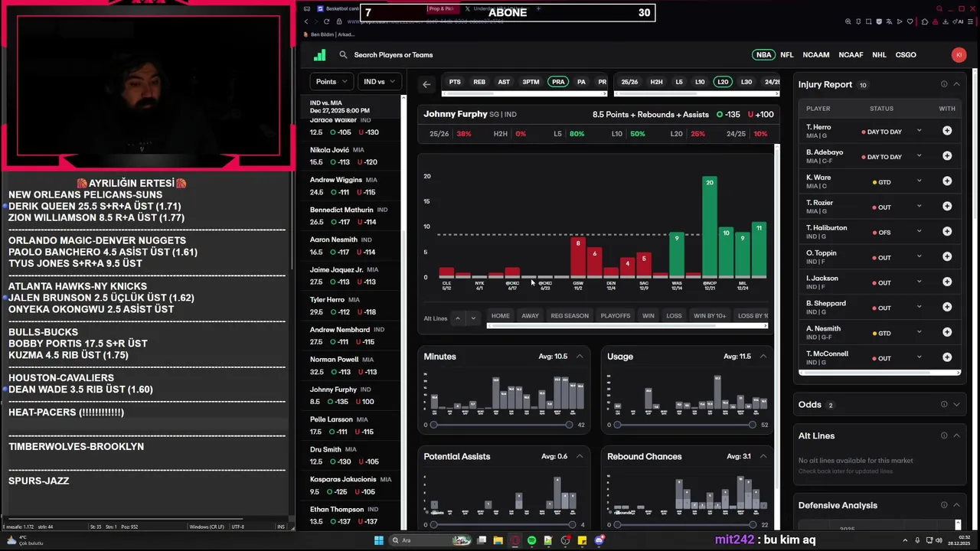This screenshot has height=551, width=980.
Task: Open the IND vs matchup dropdown
Action: pyautogui.click(x=380, y=82)
